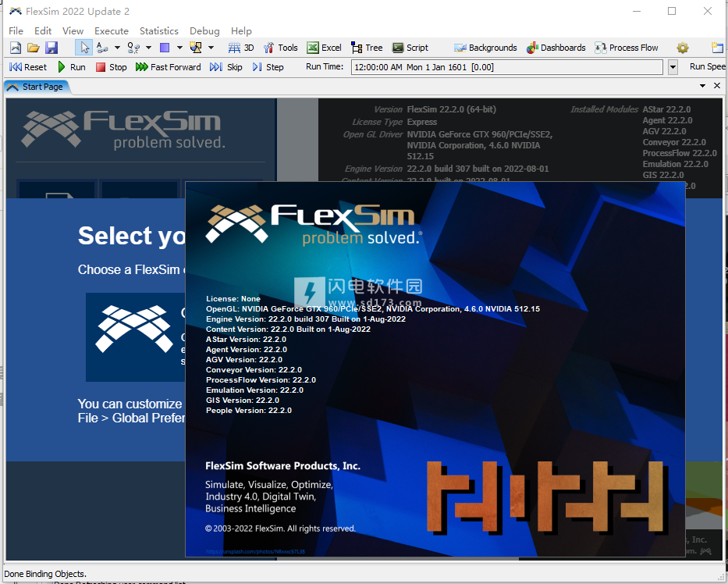Click the gold gear settings icon
Image resolution: width=728 pixels, height=584 pixels.
683,48
